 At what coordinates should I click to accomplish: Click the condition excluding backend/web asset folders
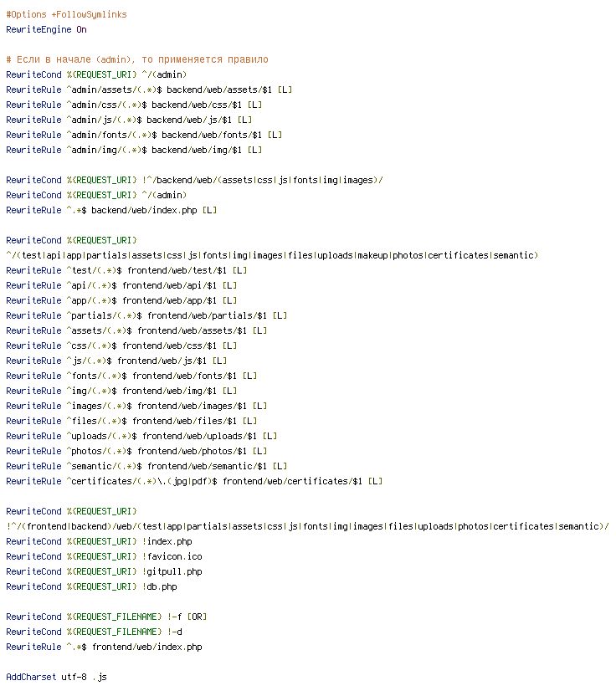pyautogui.click(x=194, y=180)
